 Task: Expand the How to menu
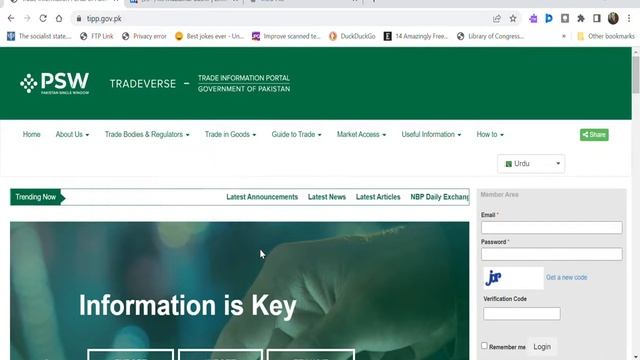[490, 134]
